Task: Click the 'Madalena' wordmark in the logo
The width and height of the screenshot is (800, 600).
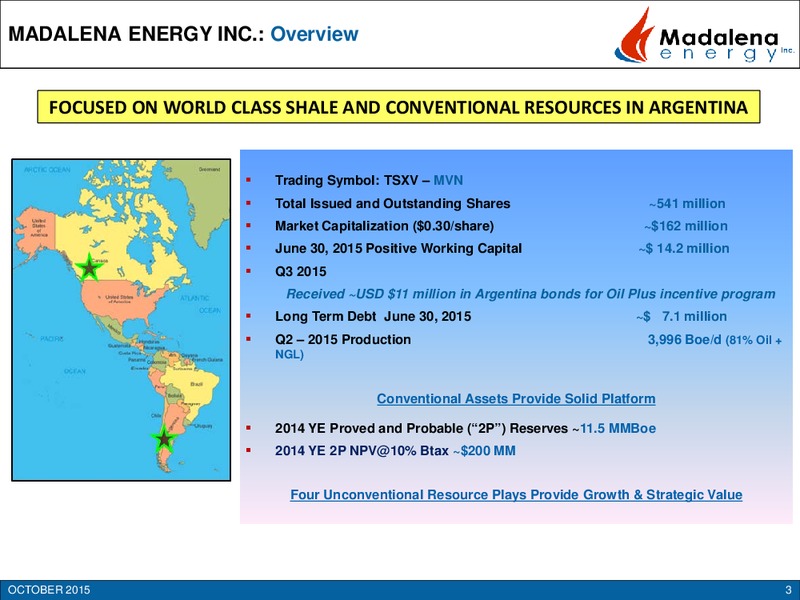Action: pos(718,38)
